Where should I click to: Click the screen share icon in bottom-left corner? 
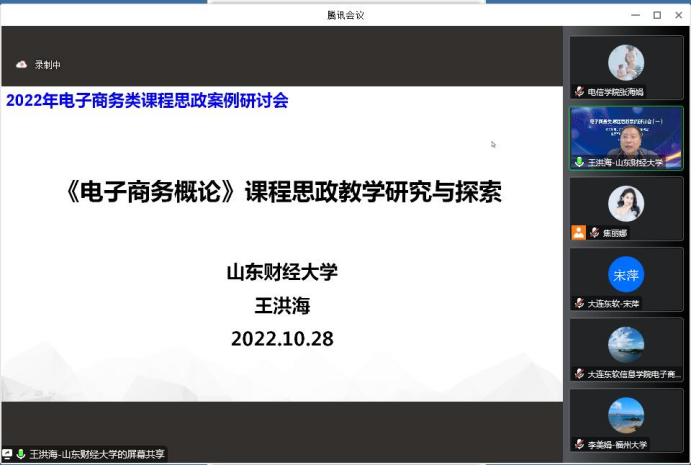(x=8, y=454)
